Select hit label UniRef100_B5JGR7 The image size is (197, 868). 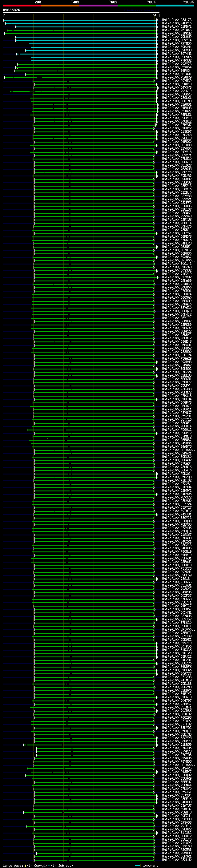click(x=177, y=111)
